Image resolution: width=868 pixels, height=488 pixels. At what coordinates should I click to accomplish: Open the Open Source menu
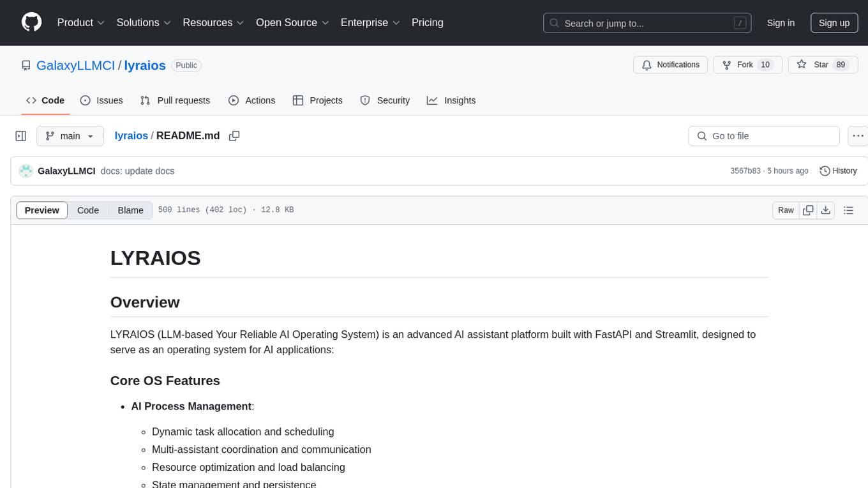tap(292, 22)
